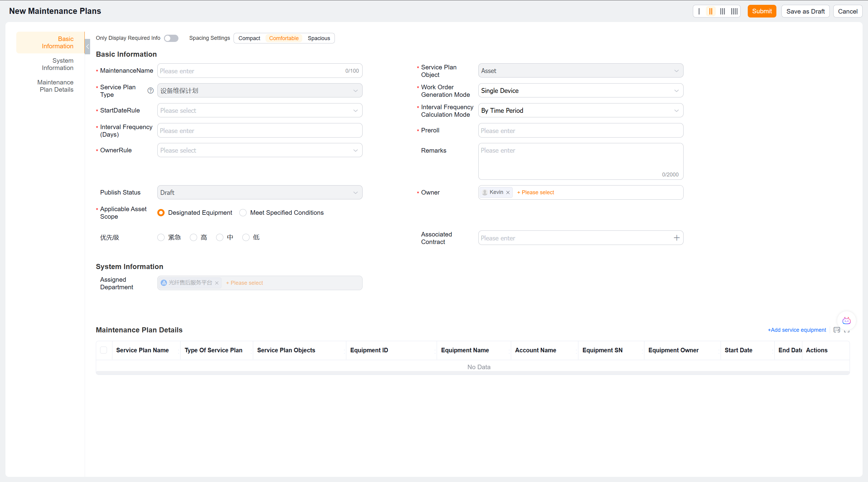Select the three-column layout icon
The image size is (868, 482).
click(x=722, y=11)
